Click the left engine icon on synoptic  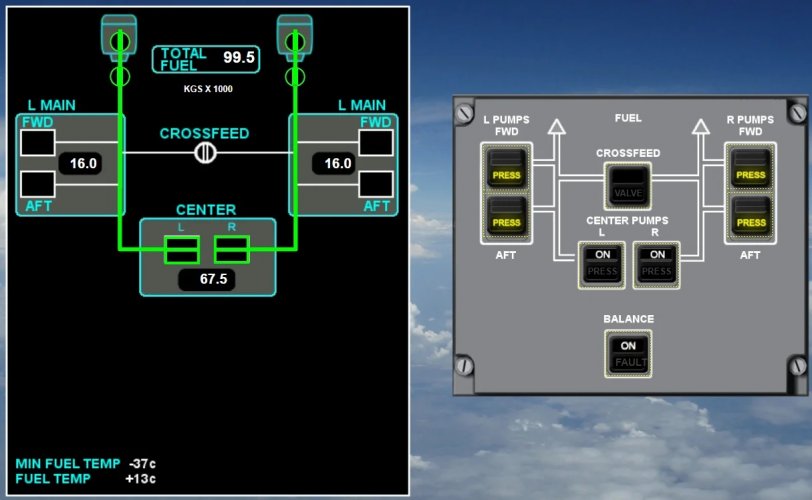[x=119, y=36]
